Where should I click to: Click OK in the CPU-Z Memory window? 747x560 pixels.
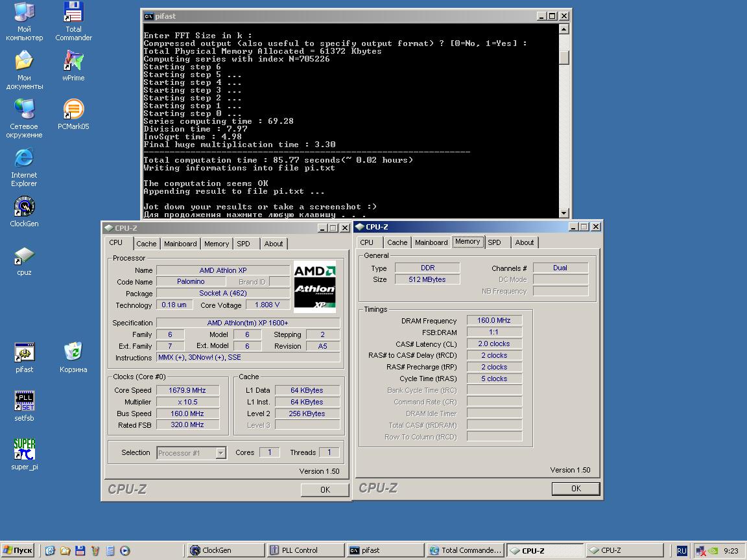[576, 489]
